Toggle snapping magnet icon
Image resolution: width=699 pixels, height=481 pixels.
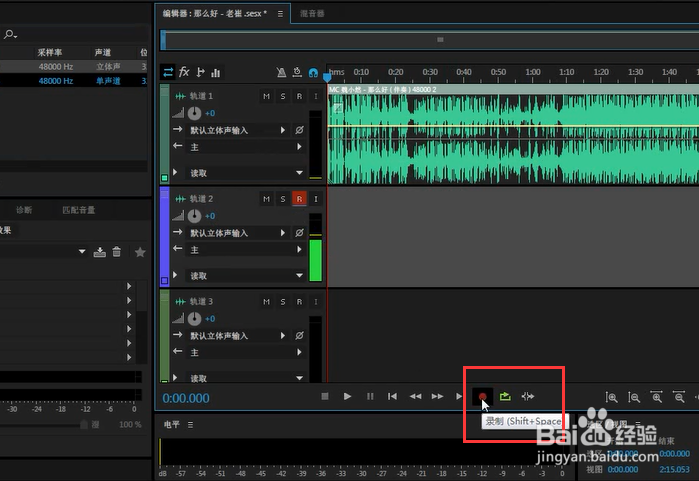313,72
